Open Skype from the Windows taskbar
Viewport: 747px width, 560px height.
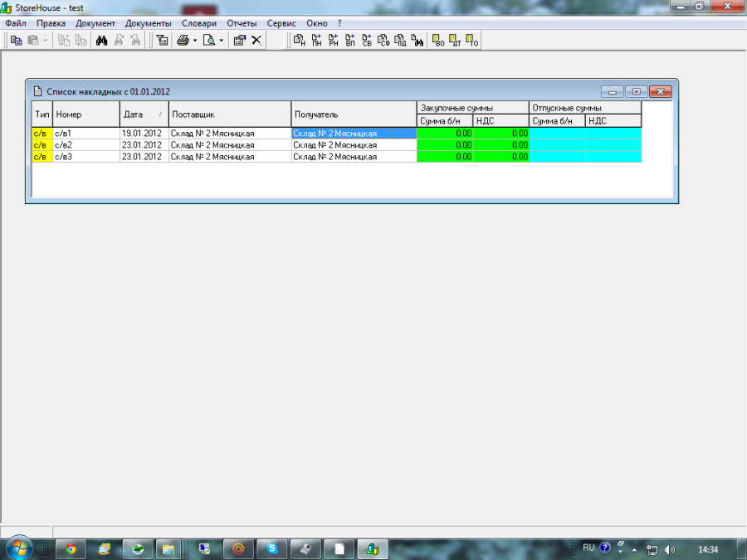(271, 548)
